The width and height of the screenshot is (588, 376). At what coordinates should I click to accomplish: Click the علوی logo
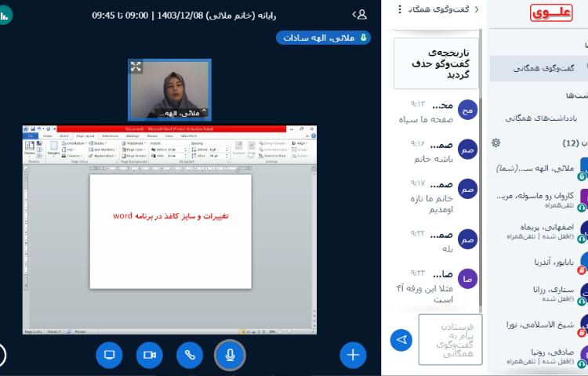(551, 13)
